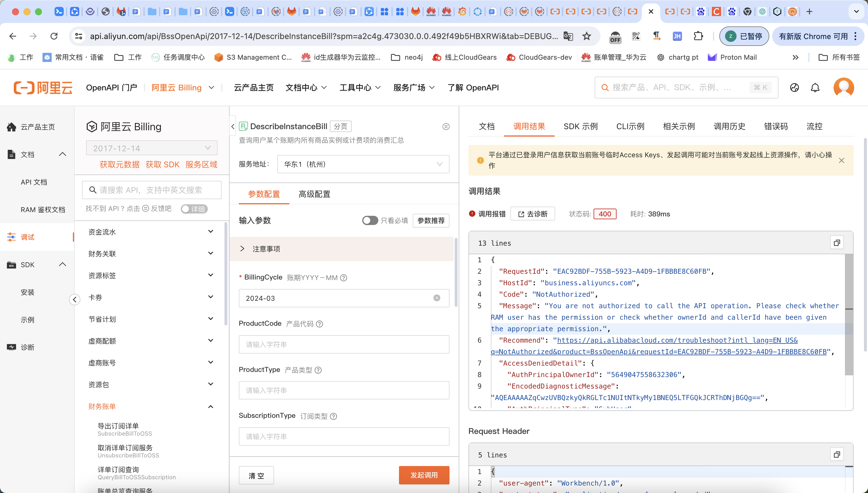Viewport: 868px width, 493px height.
Task: Toggle 只看必填 switch
Action: [x=370, y=220]
